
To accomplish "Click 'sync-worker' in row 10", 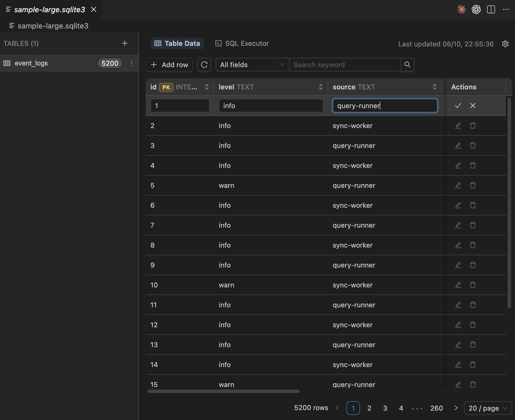I will coord(353,285).
